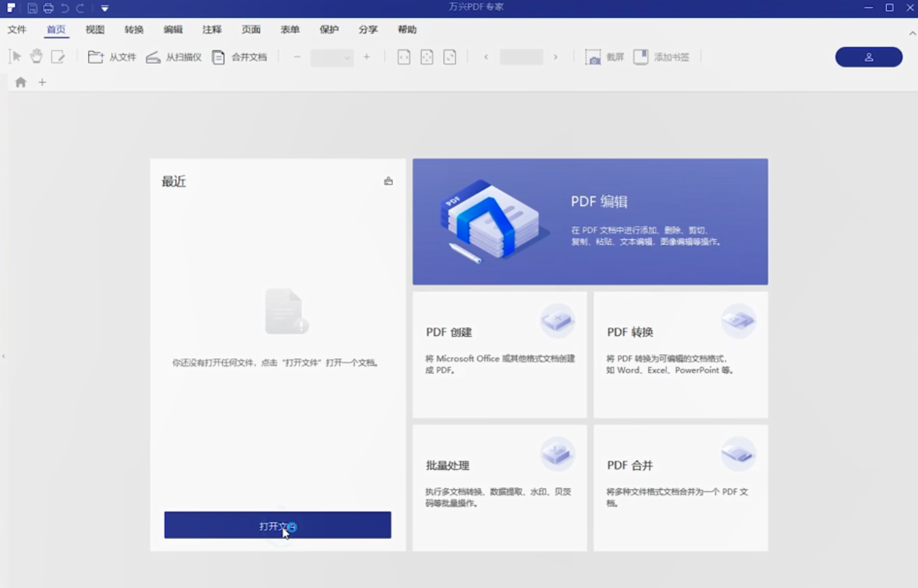Click the fit width page icon

click(404, 57)
